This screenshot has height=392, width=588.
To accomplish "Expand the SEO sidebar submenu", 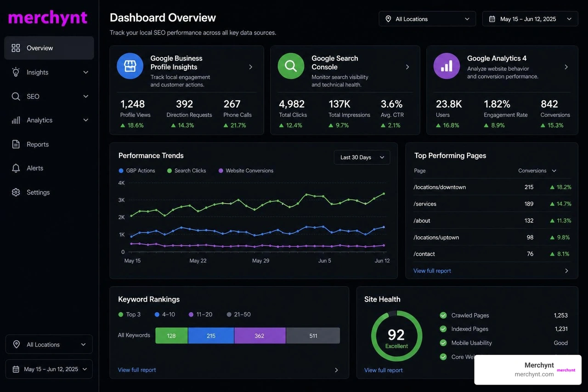I will click(x=85, y=97).
